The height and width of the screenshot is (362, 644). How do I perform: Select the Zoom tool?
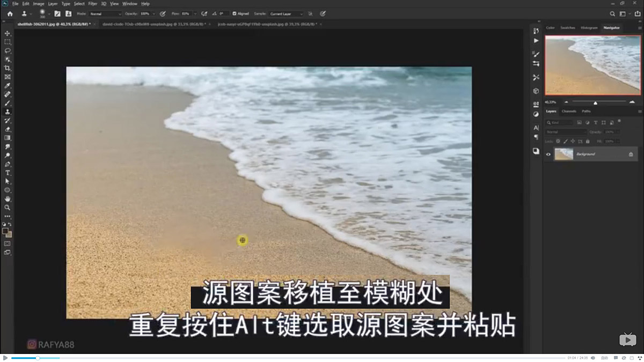click(x=8, y=207)
